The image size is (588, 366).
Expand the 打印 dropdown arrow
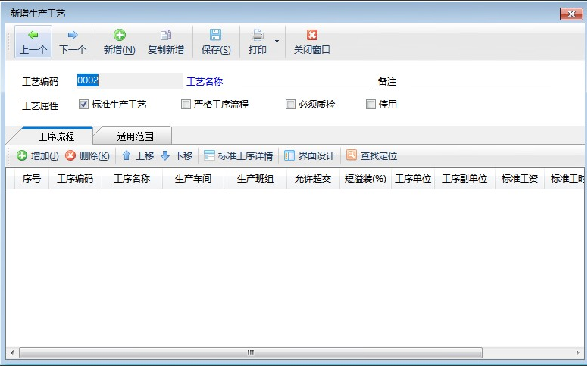[x=277, y=41]
